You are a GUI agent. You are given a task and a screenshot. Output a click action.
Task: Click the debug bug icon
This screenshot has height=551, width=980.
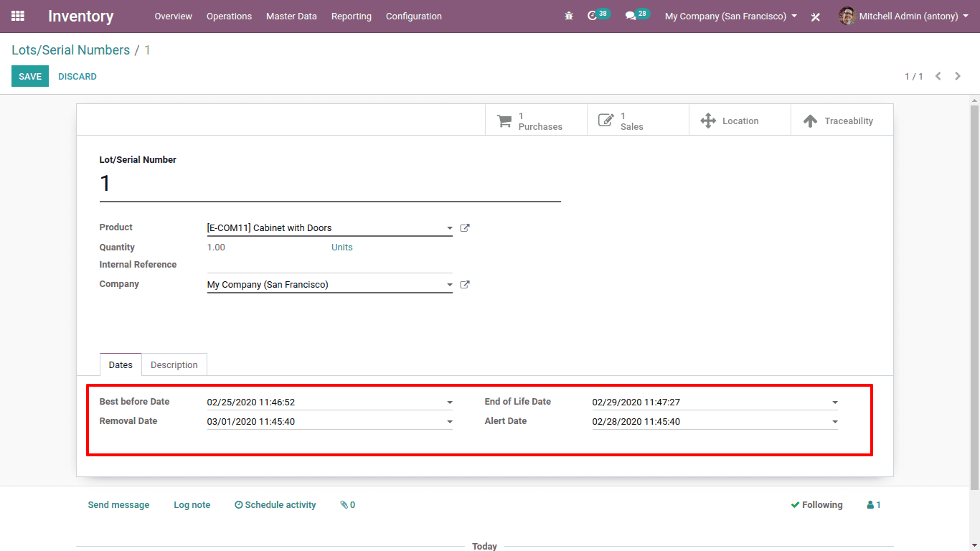coord(569,16)
